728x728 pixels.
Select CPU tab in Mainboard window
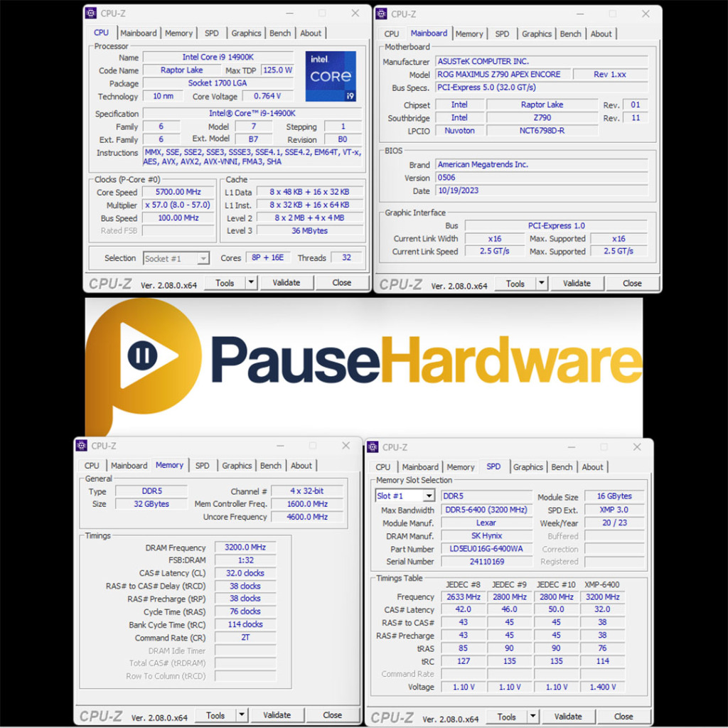pos(392,34)
